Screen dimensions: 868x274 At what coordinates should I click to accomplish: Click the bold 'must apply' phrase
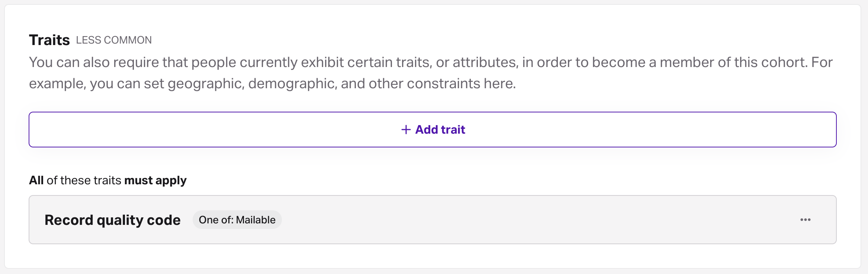point(155,180)
